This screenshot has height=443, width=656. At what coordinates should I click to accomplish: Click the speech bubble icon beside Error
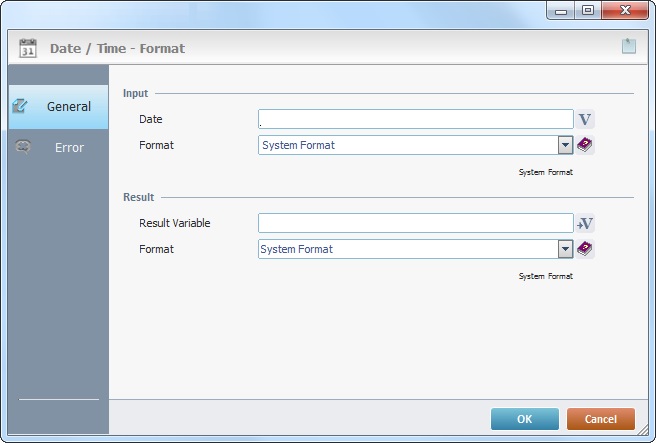point(23,147)
